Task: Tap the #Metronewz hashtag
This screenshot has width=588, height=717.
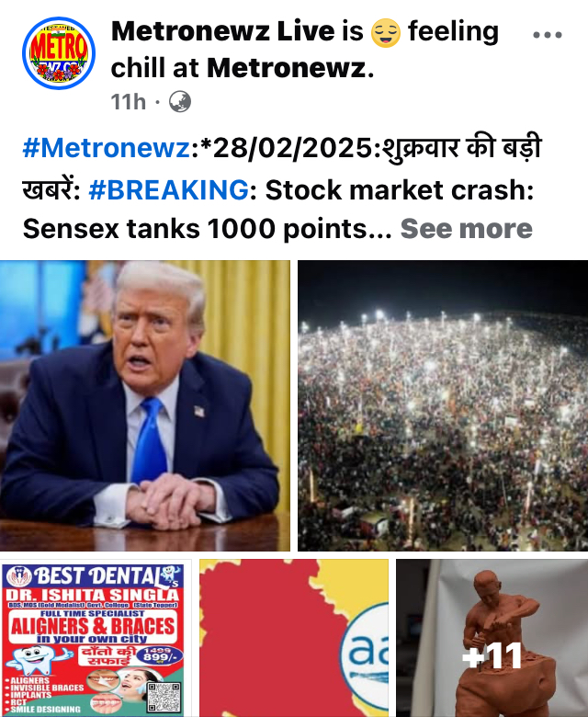Action: (x=107, y=148)
